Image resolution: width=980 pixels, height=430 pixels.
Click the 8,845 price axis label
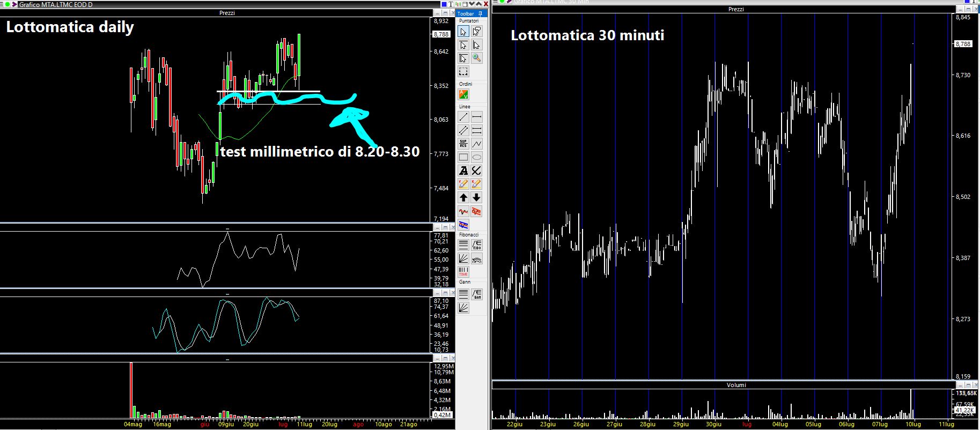(x=963, y=17)
